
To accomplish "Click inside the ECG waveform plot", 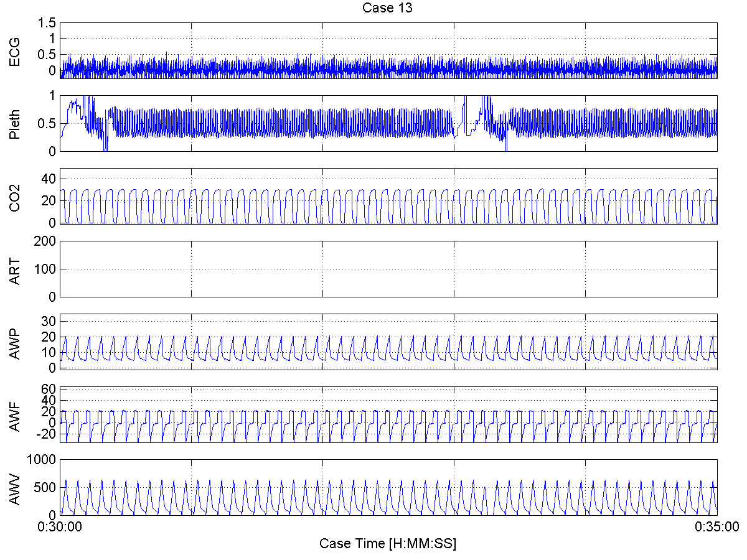I will [388, 50].
